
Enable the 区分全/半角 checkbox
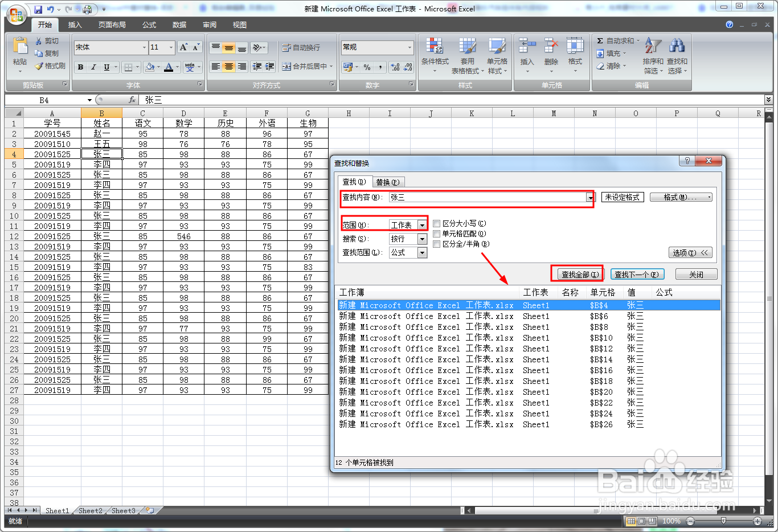click(437, 244)
